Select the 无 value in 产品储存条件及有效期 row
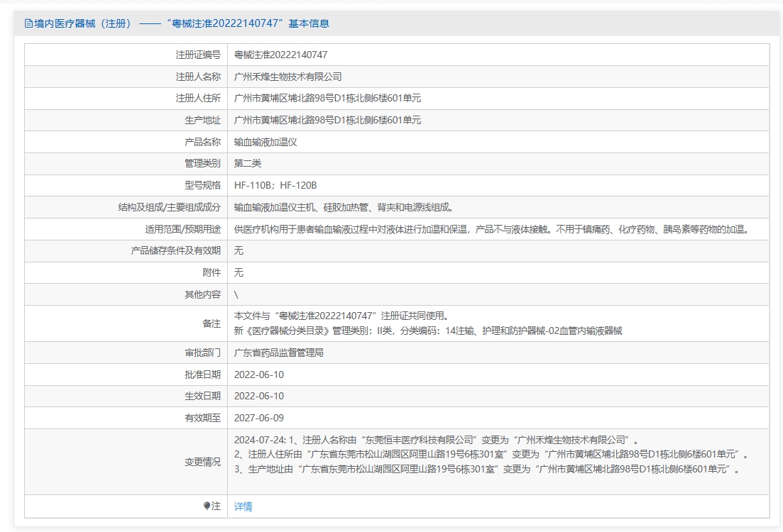Viewport: 783px width, 532px height. point(239,251)
